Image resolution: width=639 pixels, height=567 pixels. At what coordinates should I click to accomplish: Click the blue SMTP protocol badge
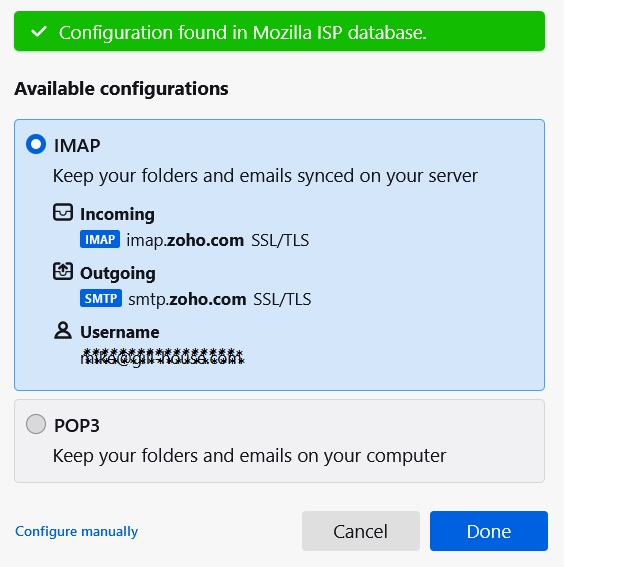click(100, 298)
